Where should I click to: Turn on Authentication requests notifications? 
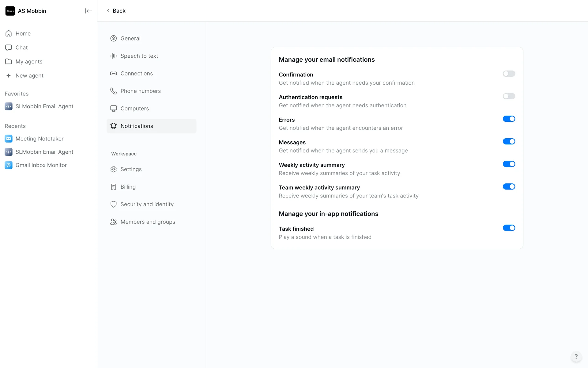[509, 96]
